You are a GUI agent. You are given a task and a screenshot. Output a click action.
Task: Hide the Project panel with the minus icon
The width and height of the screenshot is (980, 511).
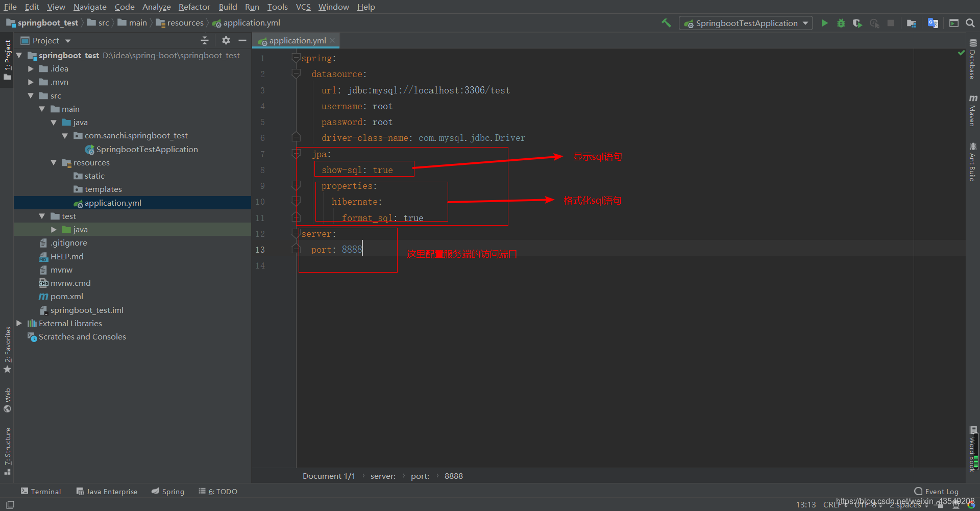(x=242, y=40)
